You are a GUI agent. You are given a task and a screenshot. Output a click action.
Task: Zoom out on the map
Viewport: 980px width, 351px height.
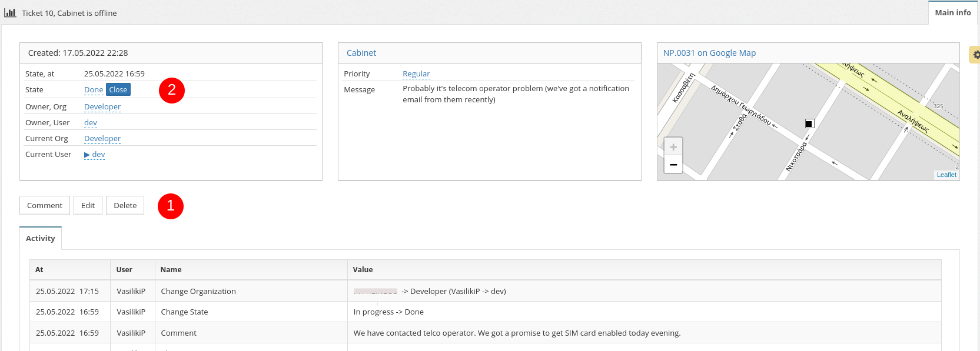coord(673,165)
